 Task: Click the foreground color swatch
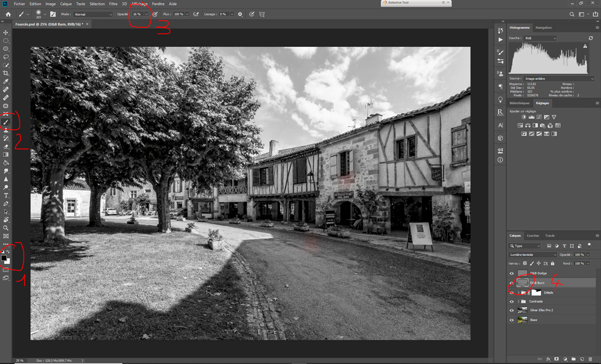(x=4, y=258)
